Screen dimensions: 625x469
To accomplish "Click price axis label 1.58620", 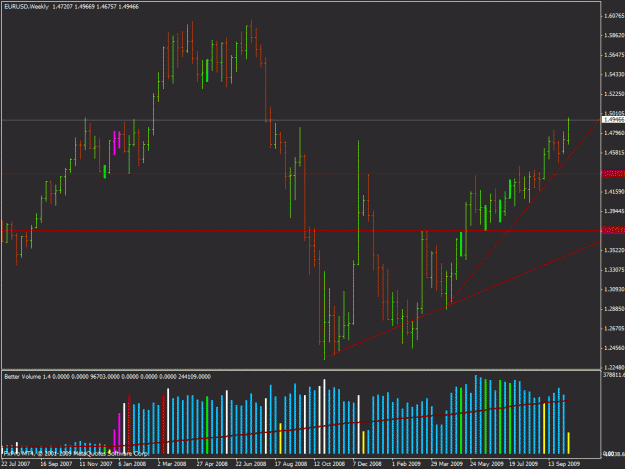I will pos(614,35).
